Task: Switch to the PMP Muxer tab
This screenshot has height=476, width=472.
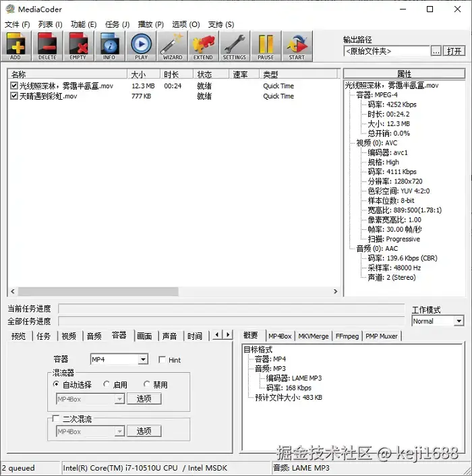Action: (x=382, y=336)
